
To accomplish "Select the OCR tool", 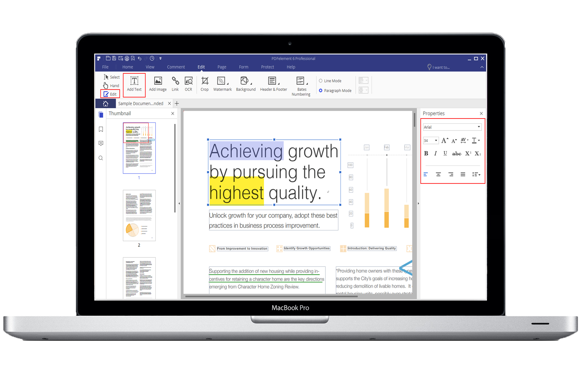I will tap(187, 84).
